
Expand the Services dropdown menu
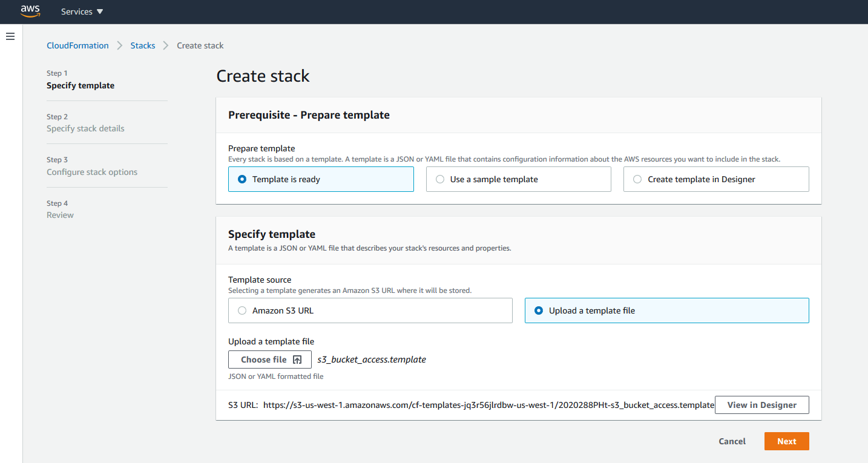[82, 11]
